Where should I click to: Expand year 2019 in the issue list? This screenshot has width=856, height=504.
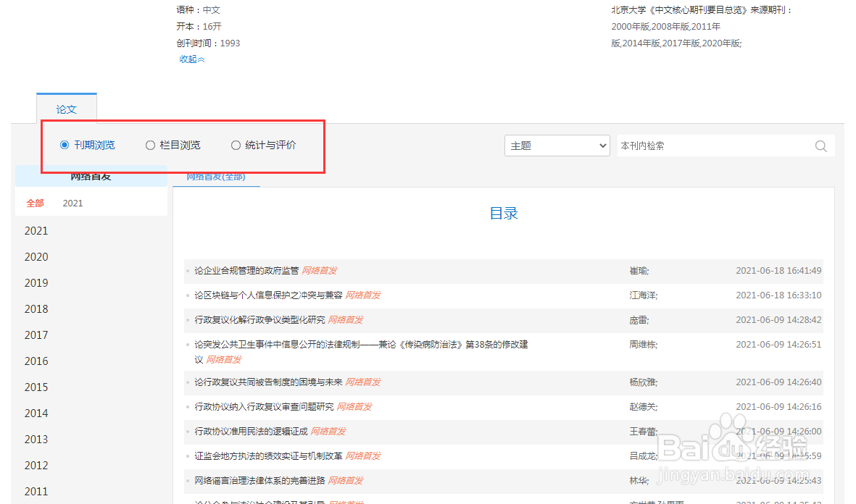coord(36,283)
